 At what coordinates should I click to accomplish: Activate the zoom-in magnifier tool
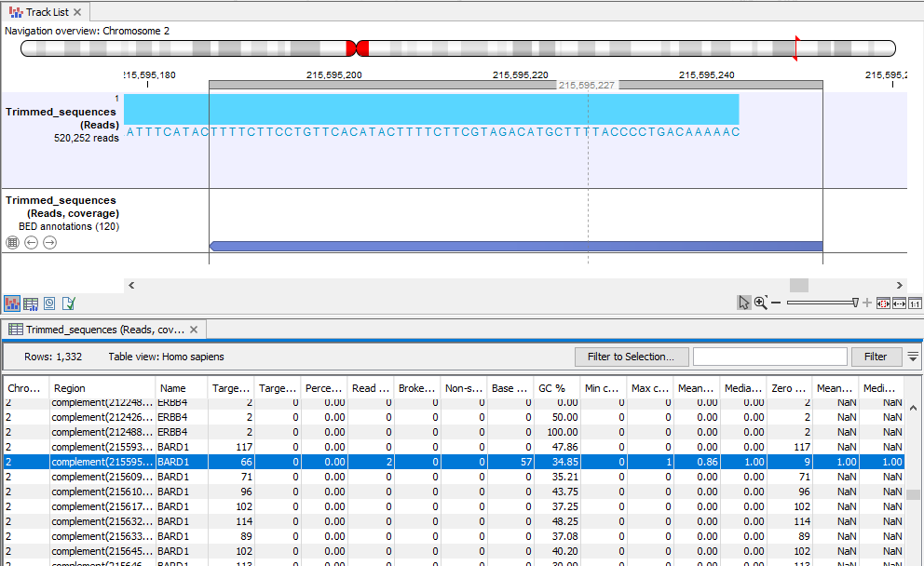point(760,303)
